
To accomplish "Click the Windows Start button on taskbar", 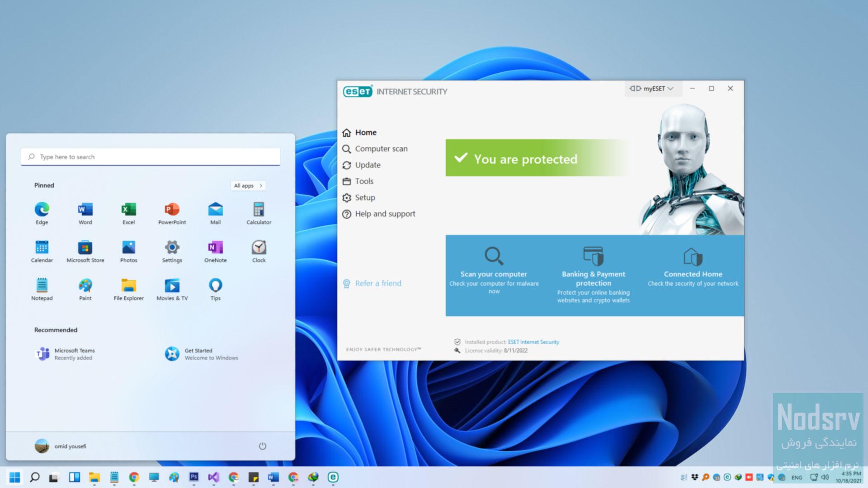I will pyautogui.click(x=15, y=477).
